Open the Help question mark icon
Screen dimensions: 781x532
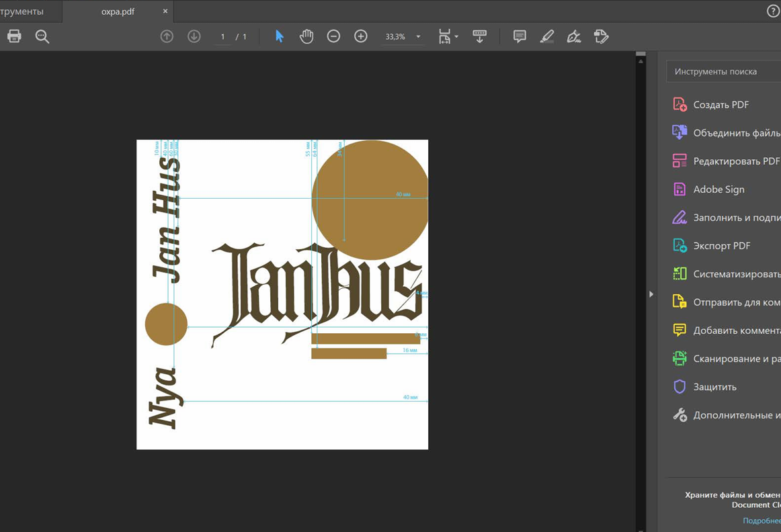pyautogui.click(x=773, y=11)
